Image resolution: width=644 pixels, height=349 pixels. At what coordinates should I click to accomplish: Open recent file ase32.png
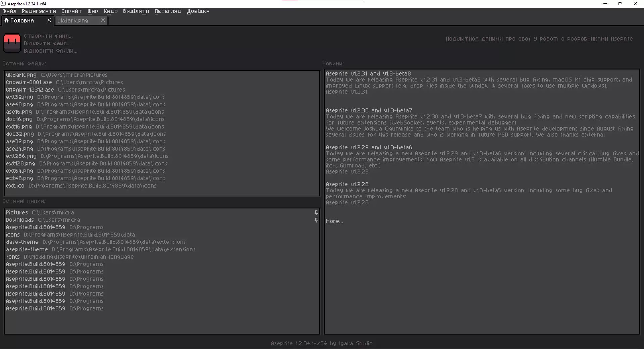pyautogui.click(x=162, y=142)
